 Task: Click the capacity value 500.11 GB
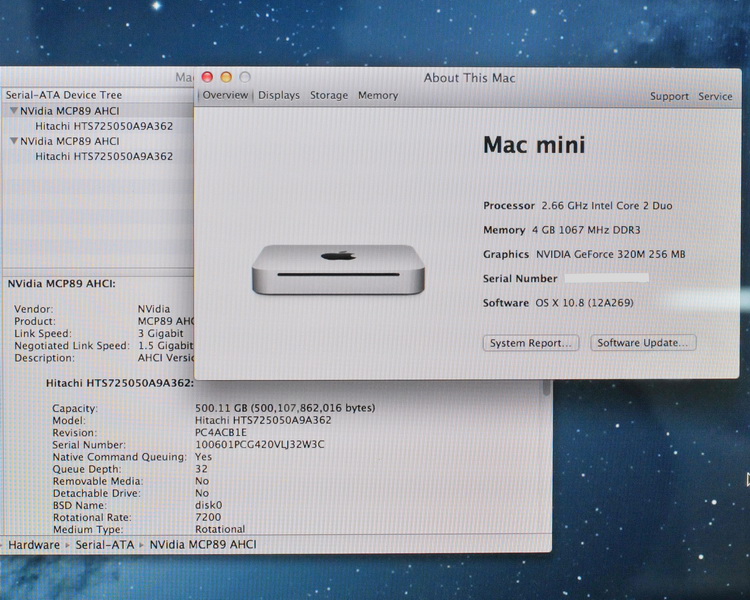285,408
